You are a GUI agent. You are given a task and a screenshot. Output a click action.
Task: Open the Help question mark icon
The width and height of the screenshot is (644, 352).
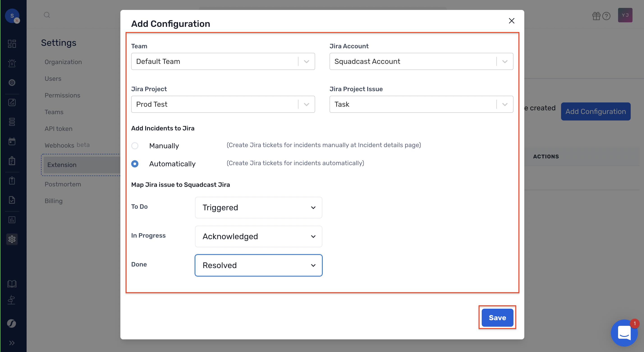pyautogui.click(x=606, y=16)
